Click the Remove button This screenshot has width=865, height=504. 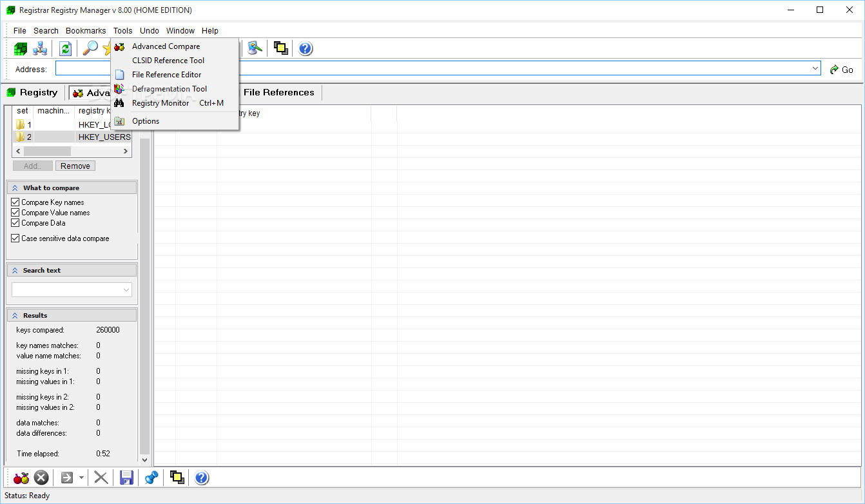pyautogui.click(x=75, y=166)
